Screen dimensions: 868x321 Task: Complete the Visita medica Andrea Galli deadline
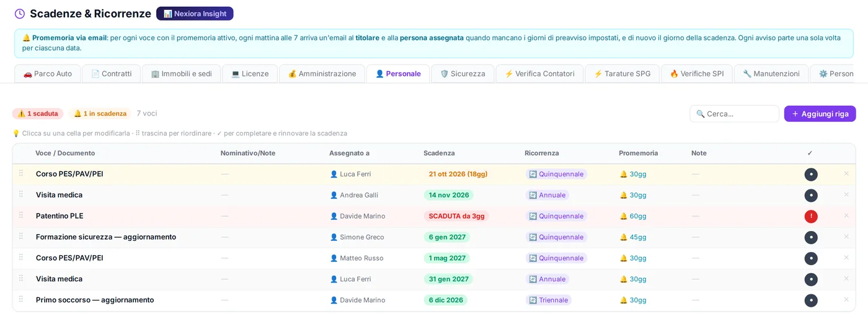[811, 196]
